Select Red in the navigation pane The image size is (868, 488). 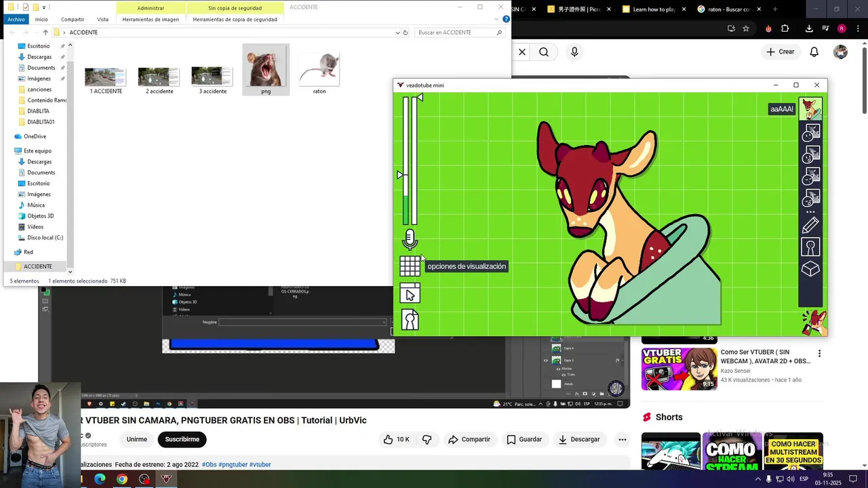28,251
